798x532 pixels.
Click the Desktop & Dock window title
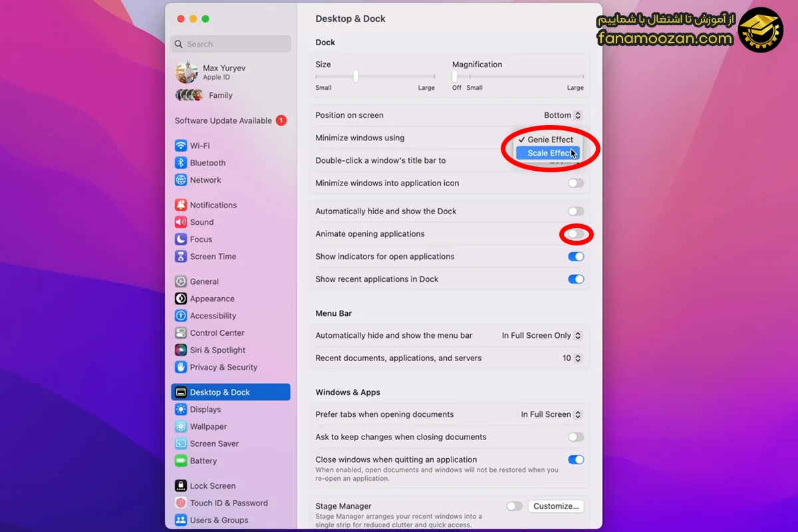click(350, 19)
